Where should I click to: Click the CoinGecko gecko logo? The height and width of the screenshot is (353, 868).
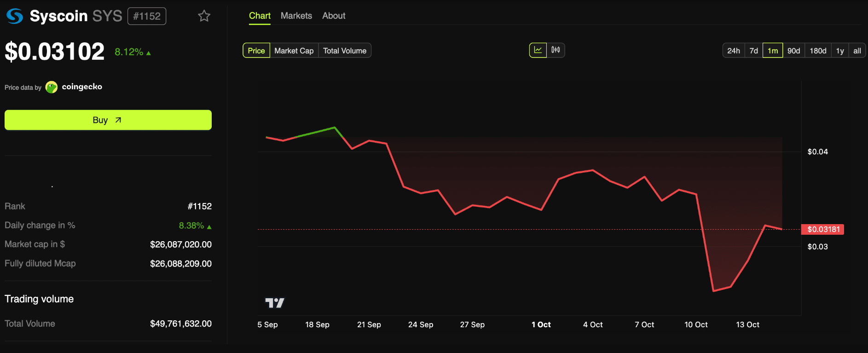pyautogui.click(x=52, y=87)
